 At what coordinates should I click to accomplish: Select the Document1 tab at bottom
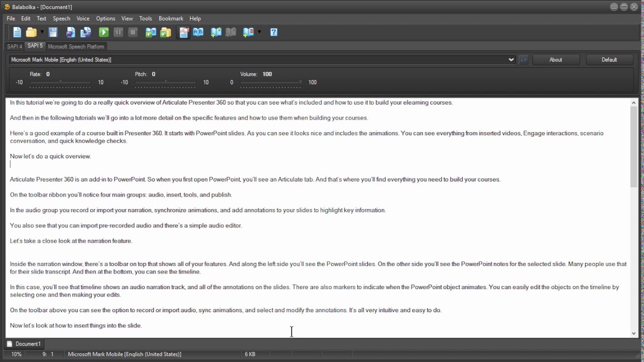[x=24, y=344]
